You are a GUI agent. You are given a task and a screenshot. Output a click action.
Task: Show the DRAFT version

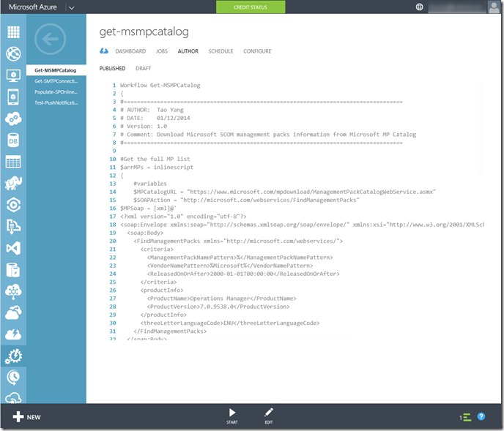144,68
